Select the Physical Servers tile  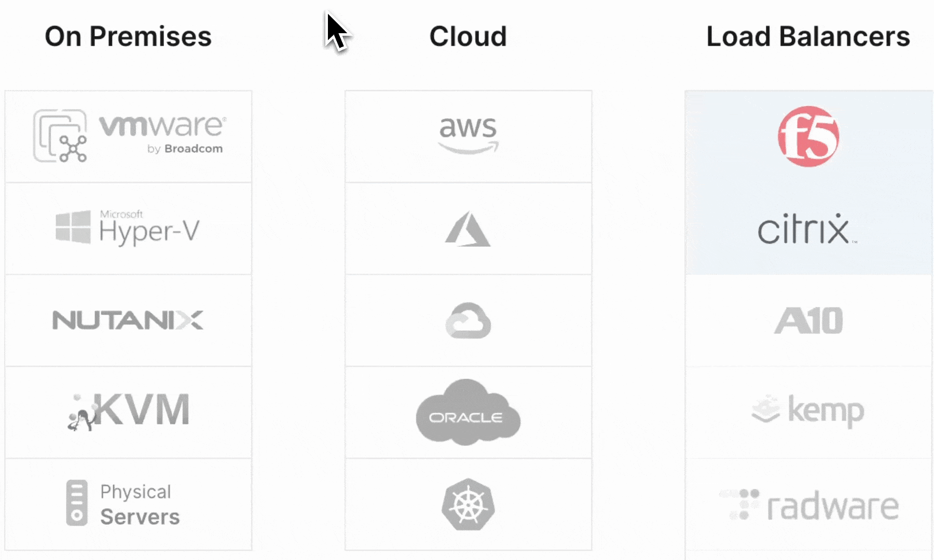point(128,503)
